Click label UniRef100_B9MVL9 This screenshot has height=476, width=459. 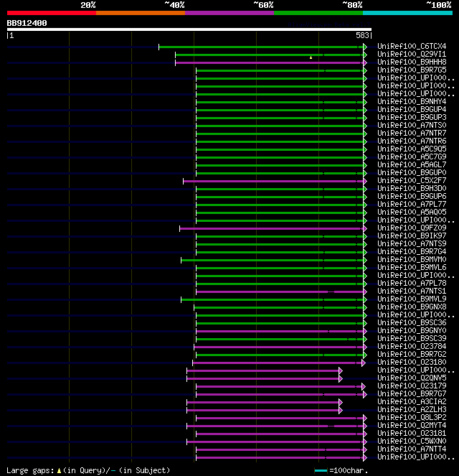[x=412, y=299]
